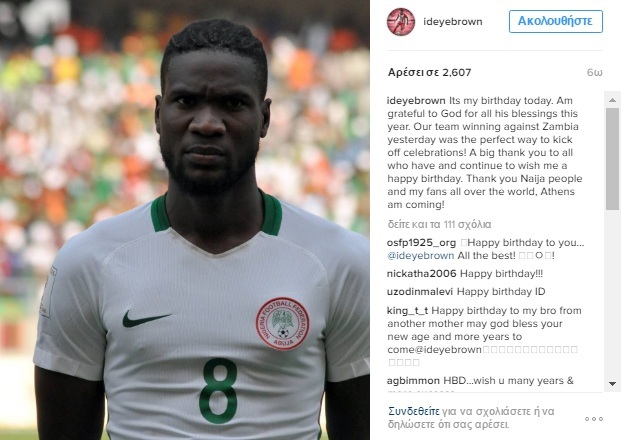Click the post caption text

click(x=485, y=152)
